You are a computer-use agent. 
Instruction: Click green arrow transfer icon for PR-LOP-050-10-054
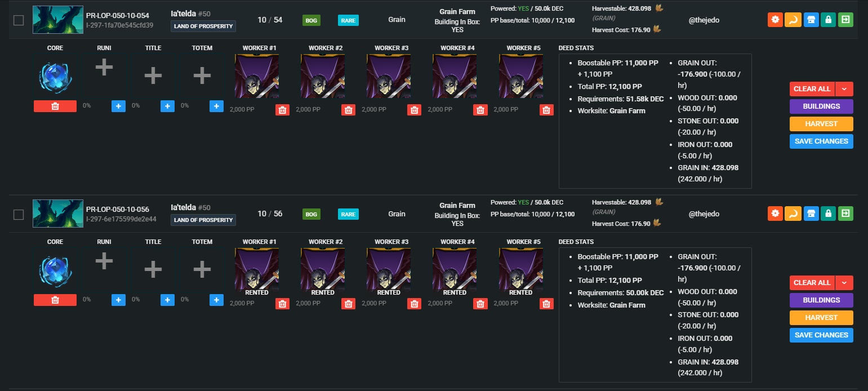pyautogui.click(x=845, y=20)
